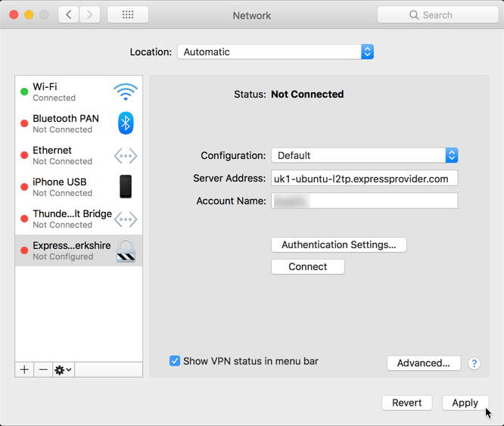Open help with the question mark button
This screenshot has width=504, height=426.
click(474, 363)
